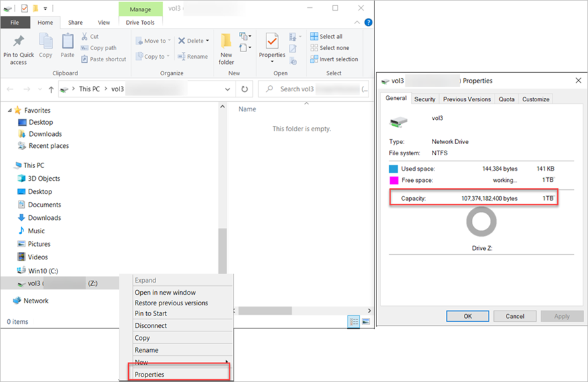Choose Restore previous versions in context menu
Viewport: 588px width, 382px height.
(x=183, y=303)
